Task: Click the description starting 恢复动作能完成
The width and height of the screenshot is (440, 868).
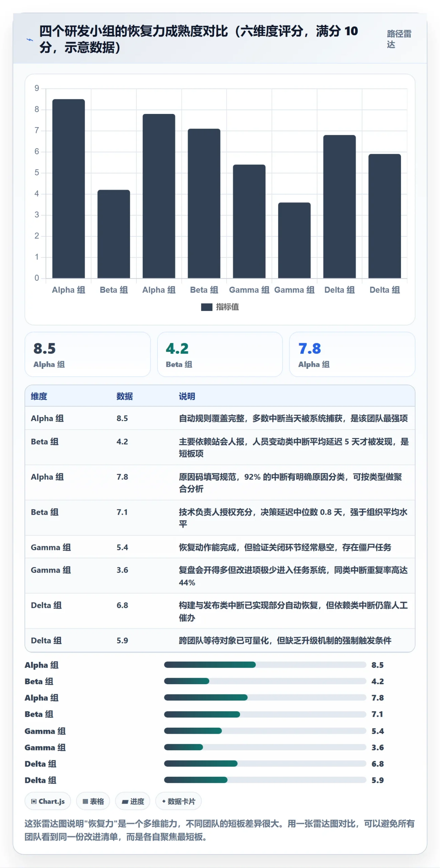Action: click(x=285, y=547)
